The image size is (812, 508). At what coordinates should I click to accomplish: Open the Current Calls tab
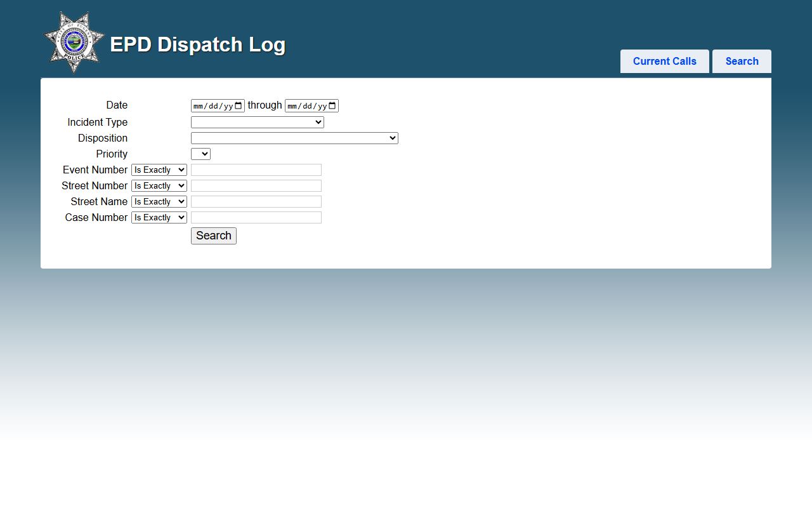point(665,62)
